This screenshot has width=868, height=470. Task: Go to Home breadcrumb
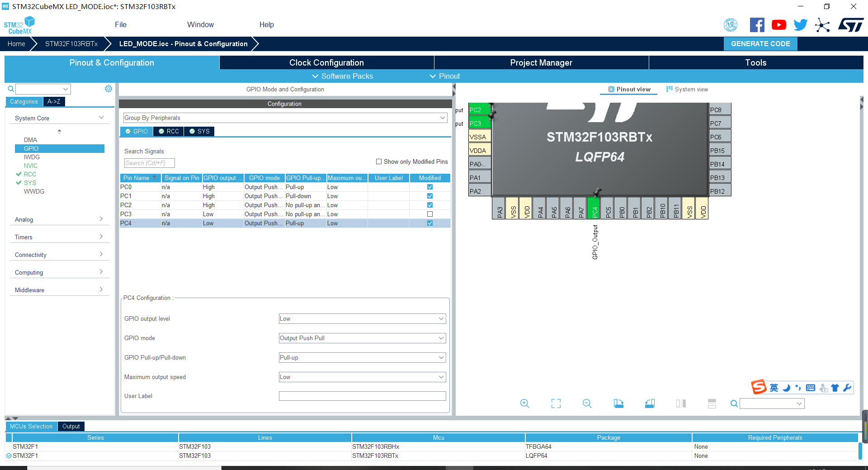click(16, 44)
